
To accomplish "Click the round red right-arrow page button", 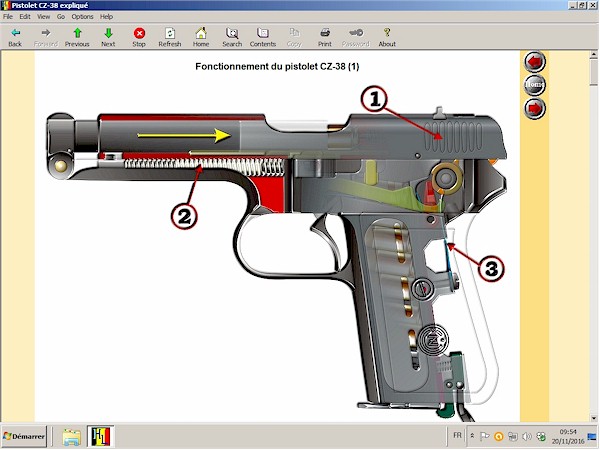I will [x=534, y=108].
